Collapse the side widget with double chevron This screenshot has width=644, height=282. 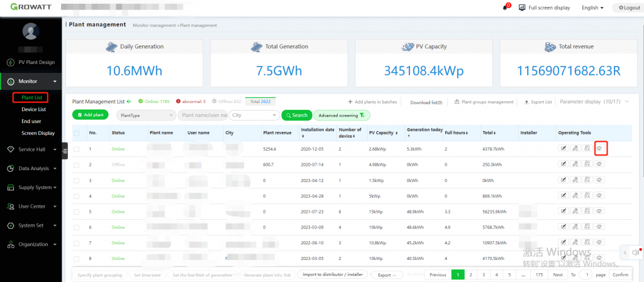tap(626, 252)
